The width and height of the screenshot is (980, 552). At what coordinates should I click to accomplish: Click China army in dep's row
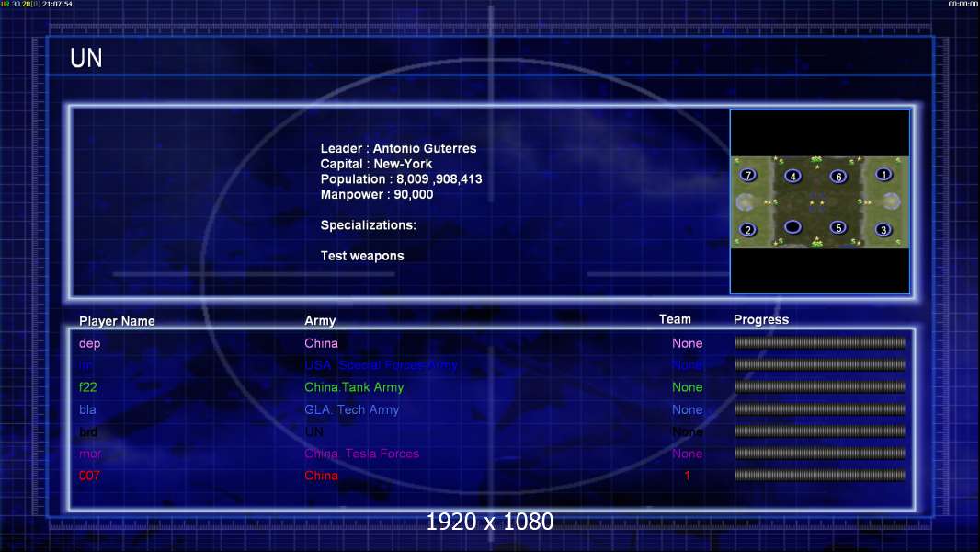pyautogui.click(x=321, y=343)
